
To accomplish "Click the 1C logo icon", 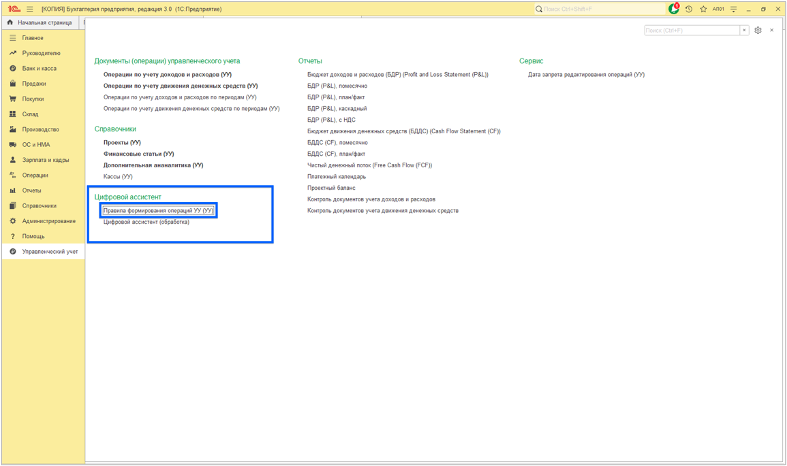I will click(14, 9).
